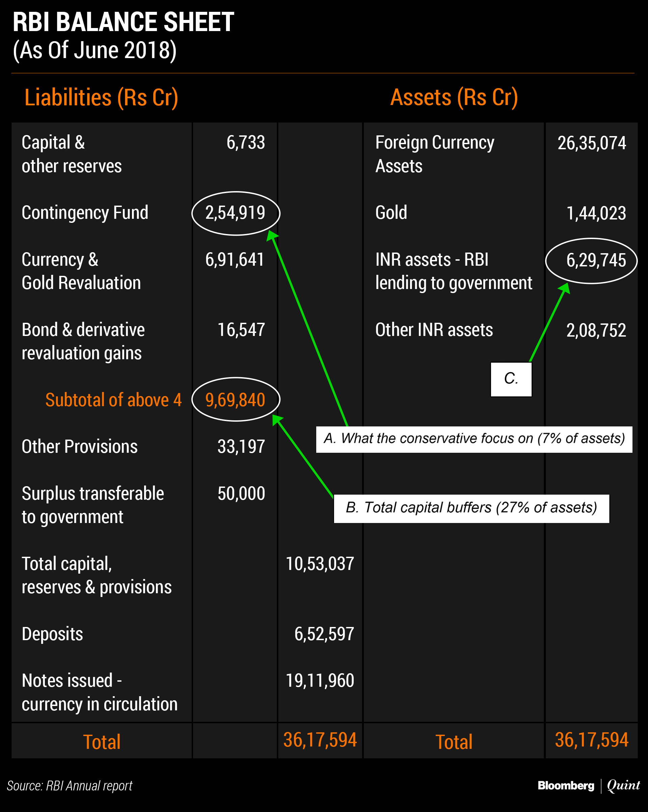Screen dimensions: 648x812
Task: Click annotation A about conservative focus
Action: click(474, 439)
